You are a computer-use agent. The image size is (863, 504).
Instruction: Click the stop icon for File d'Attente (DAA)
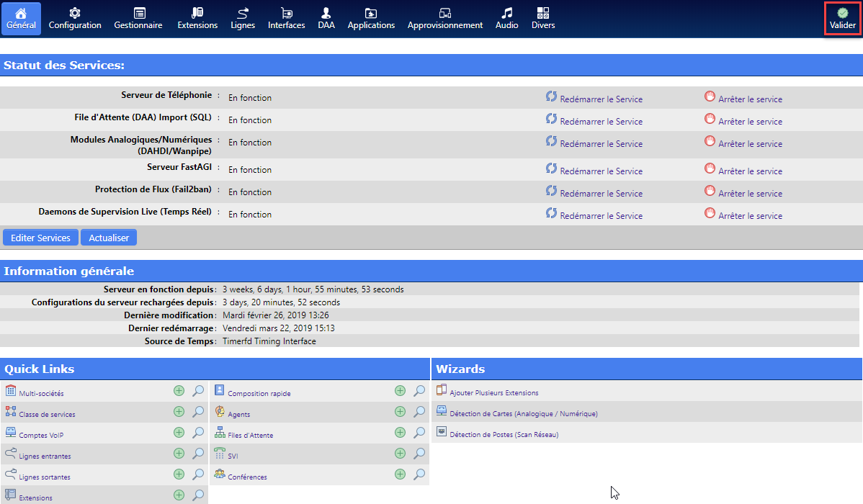(x=710, y=119)
